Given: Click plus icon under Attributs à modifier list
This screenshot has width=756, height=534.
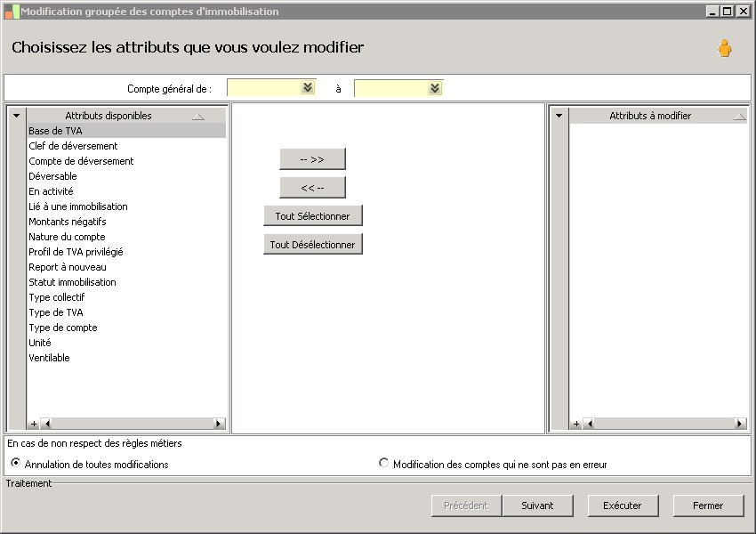Looking at the screenshot, I should click(575, 424).
